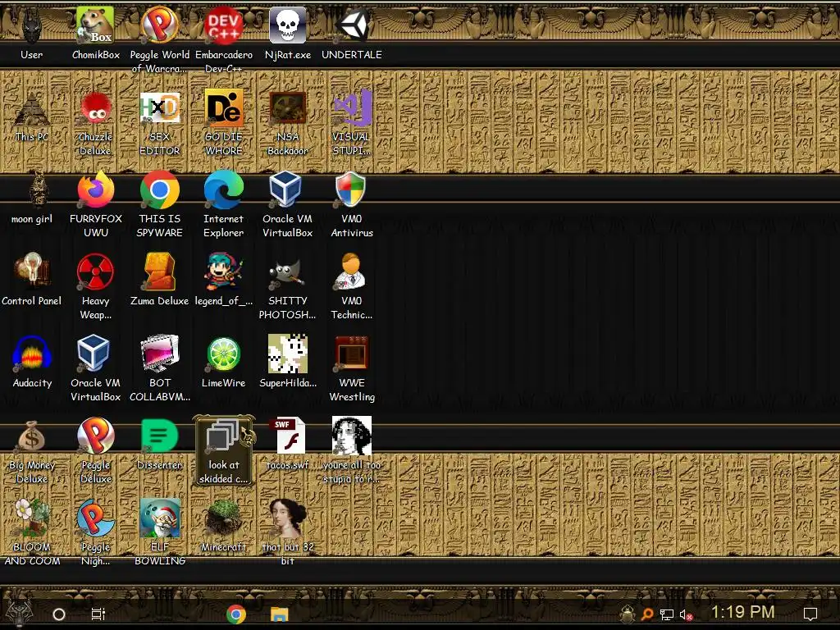Viewport: 840px width, 630px height.
Task: Open 'youre all too stupid' portrait file
Action: [x=352, y=450]
